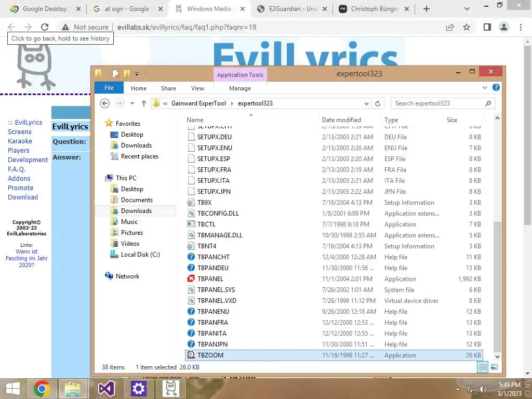Viewport: 532px width, 399px height.
Task: Expand the breadcrumb chevron before Gainward ExperTool
Action: click(165, 103)
